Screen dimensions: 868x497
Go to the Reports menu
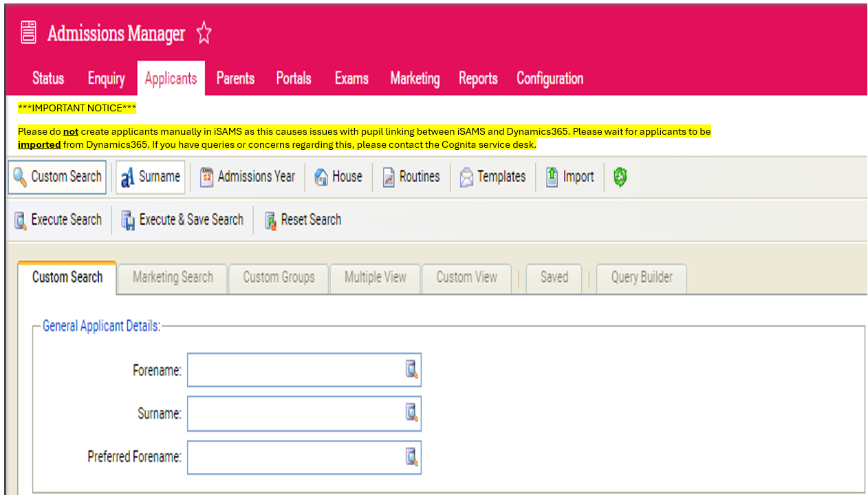click(478, 78)
